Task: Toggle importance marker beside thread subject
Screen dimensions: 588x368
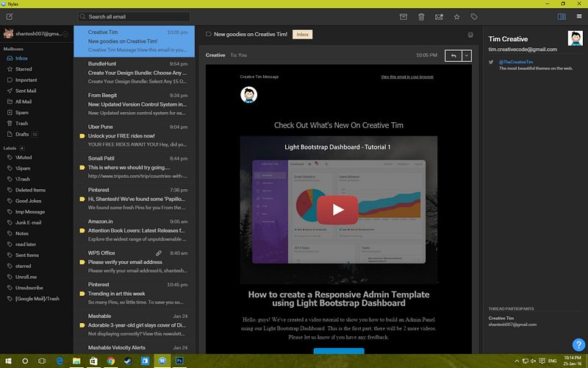Action: [x=209, y=34]
